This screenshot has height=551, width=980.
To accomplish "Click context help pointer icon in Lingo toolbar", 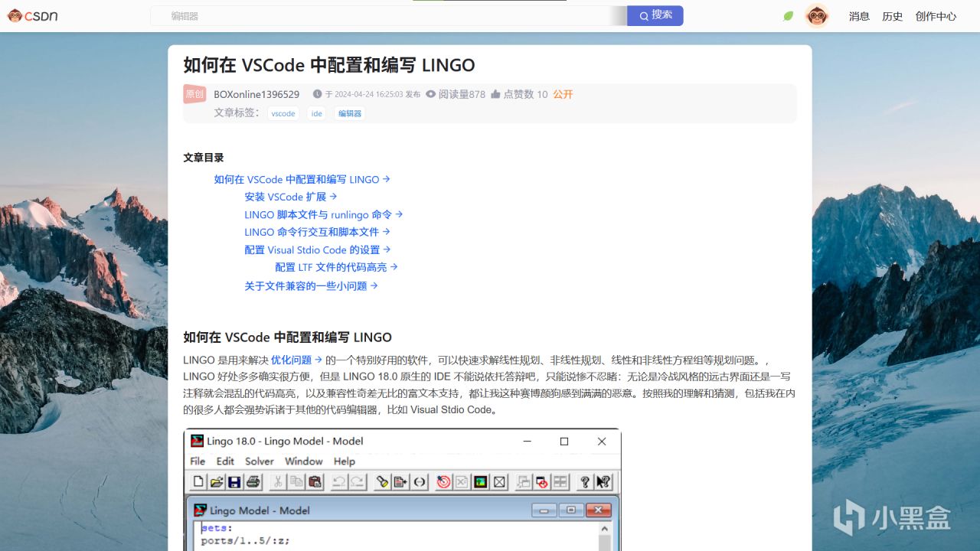I will (x=603, y=481).
